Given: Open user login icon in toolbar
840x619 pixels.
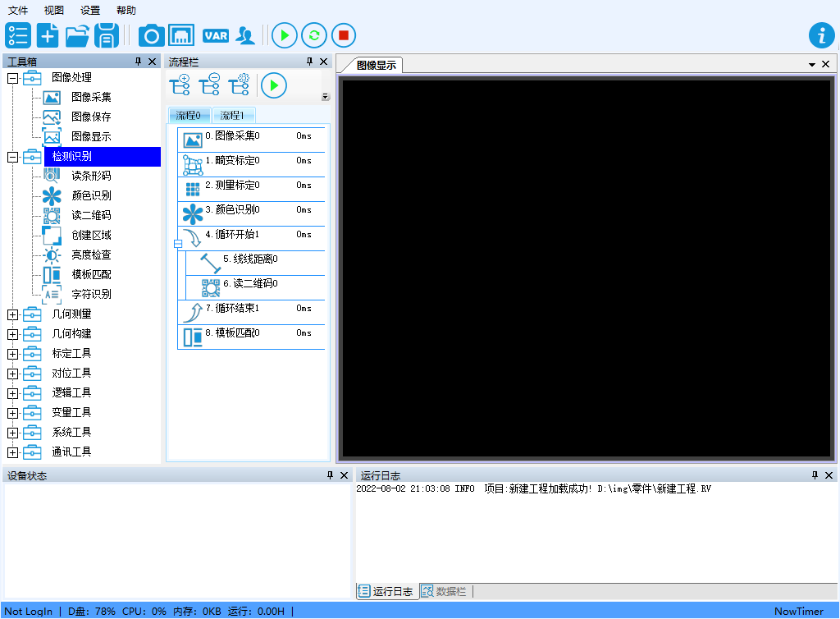Looking at the screenshot, I should coord(245,36).
